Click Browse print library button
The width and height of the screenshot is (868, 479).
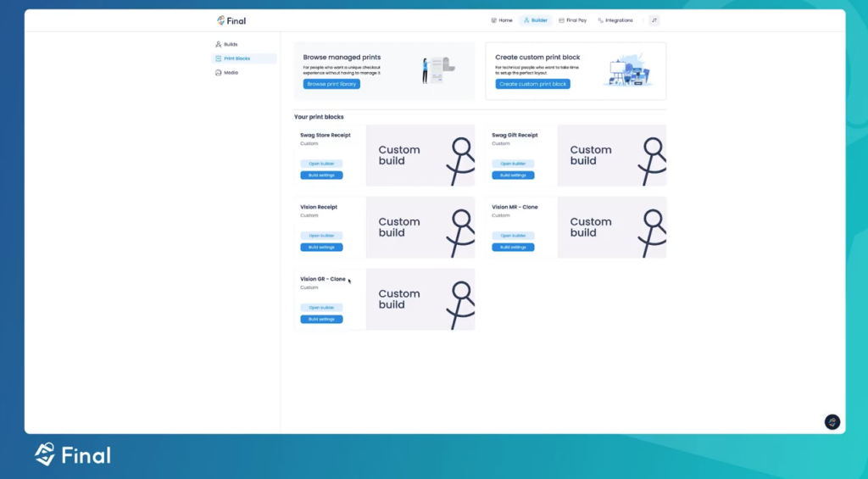[x=331, y=84]
